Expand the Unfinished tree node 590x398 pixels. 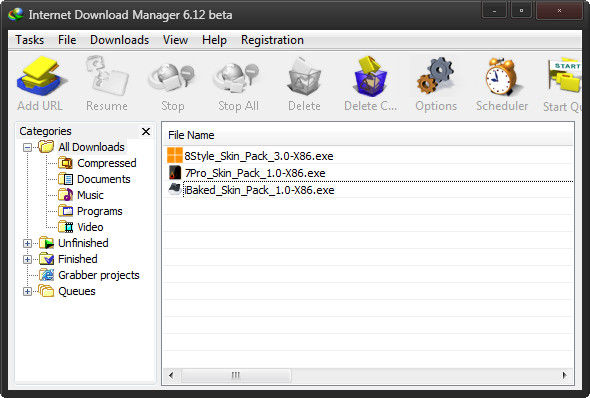(27, 243)
